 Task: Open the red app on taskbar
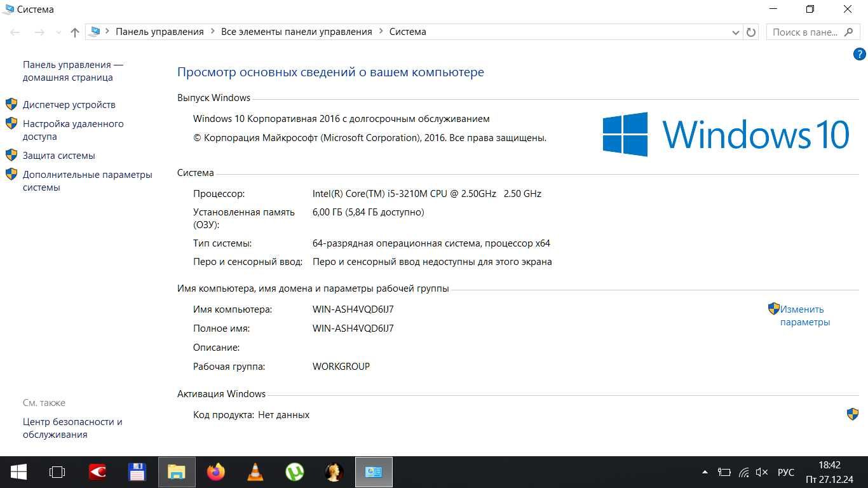[x=97, y=472]
